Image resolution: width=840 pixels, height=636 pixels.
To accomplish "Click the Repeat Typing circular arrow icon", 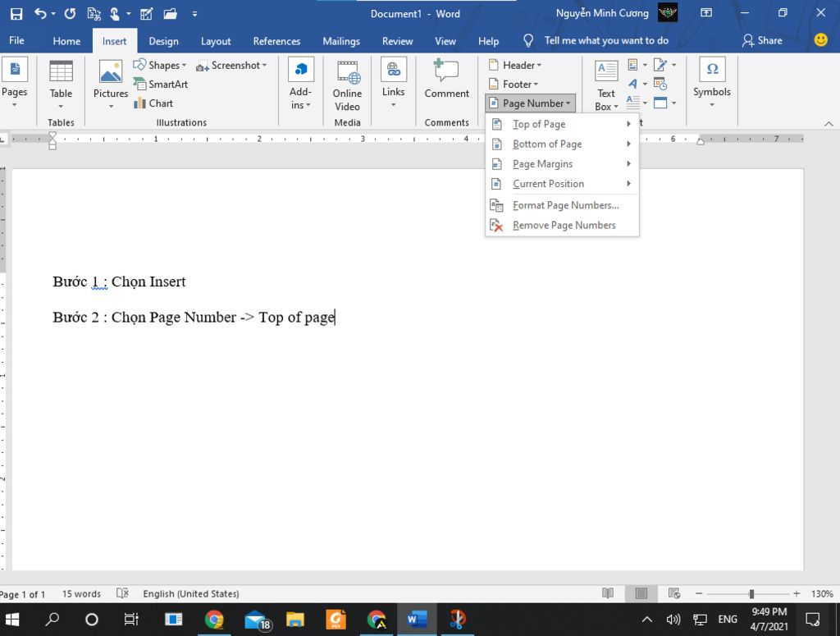I will tap(71, 13).
